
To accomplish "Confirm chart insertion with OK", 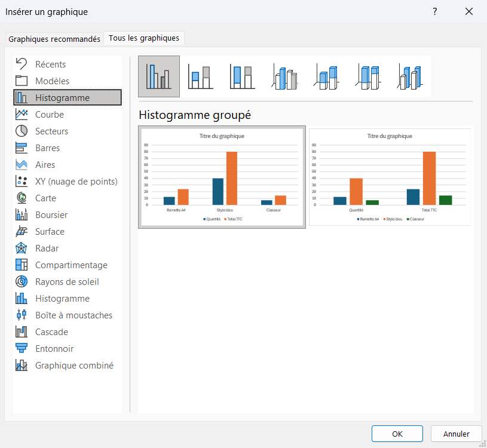I will pos(397,434).
